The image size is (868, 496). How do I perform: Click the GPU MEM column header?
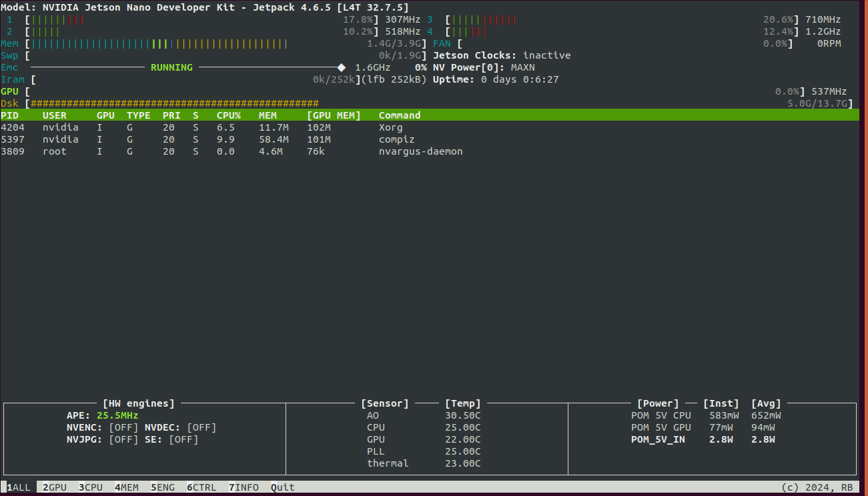[334, 115]
